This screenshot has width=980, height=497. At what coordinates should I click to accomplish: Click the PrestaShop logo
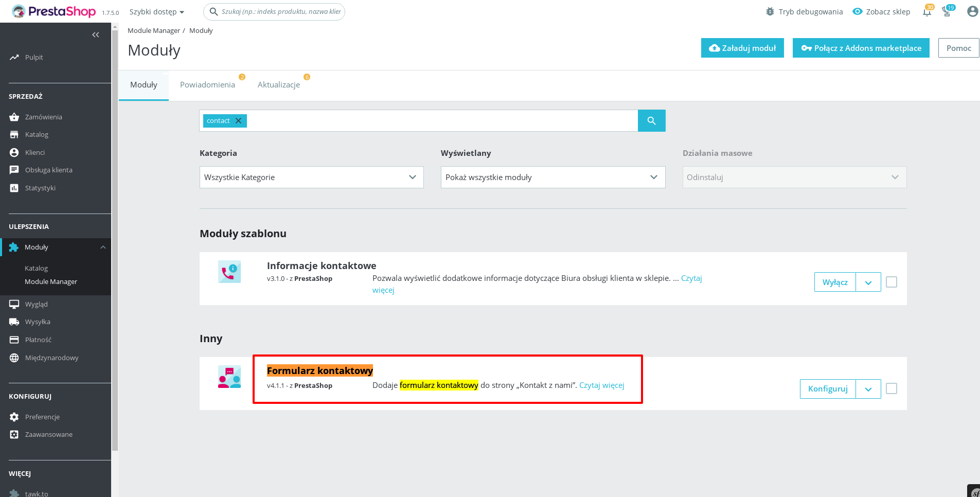coord(54,11)
